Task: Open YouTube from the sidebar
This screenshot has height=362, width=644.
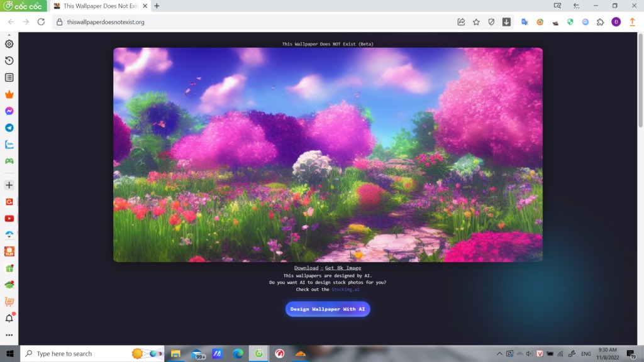Action: 9,218
